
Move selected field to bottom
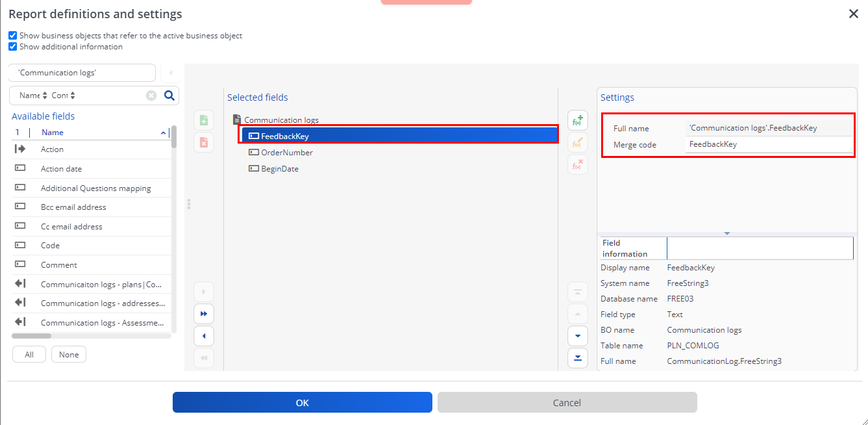point(577,358)
